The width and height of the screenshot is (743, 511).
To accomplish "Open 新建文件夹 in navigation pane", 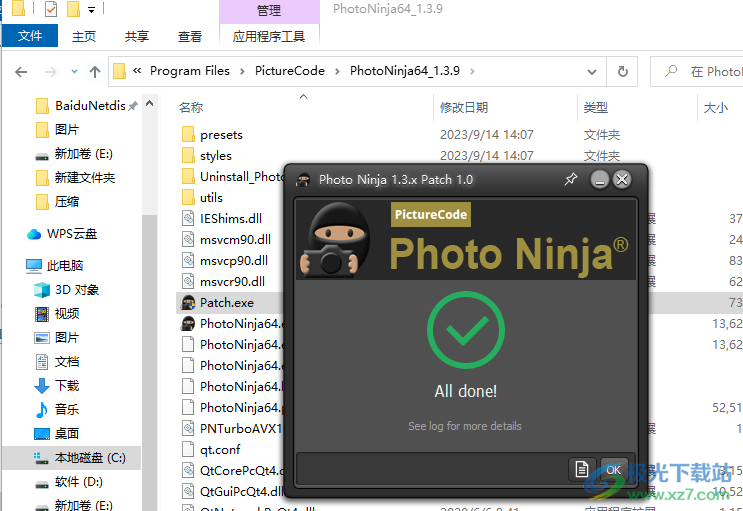I will tap(84, 177).
